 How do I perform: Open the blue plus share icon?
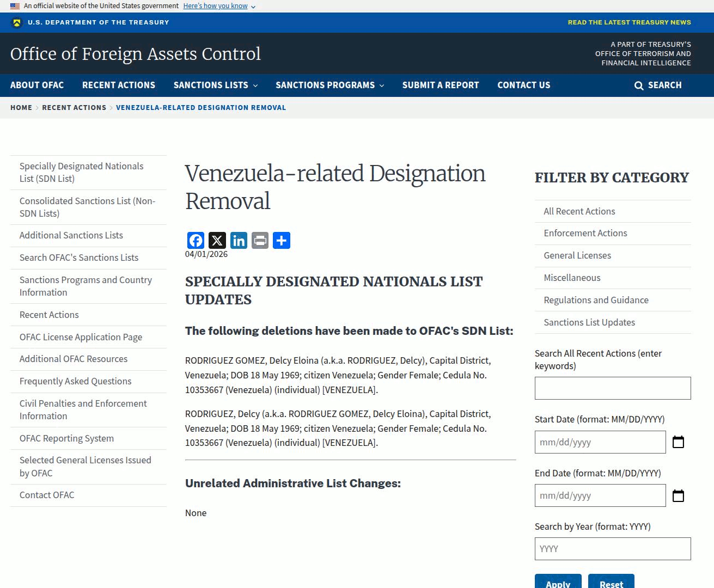pos(281,240)
